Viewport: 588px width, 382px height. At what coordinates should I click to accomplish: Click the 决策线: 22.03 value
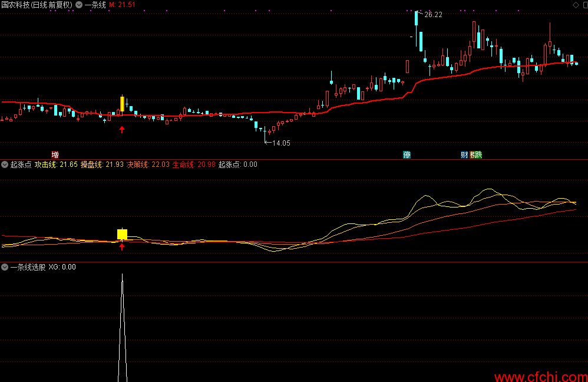tap(148, 164)
